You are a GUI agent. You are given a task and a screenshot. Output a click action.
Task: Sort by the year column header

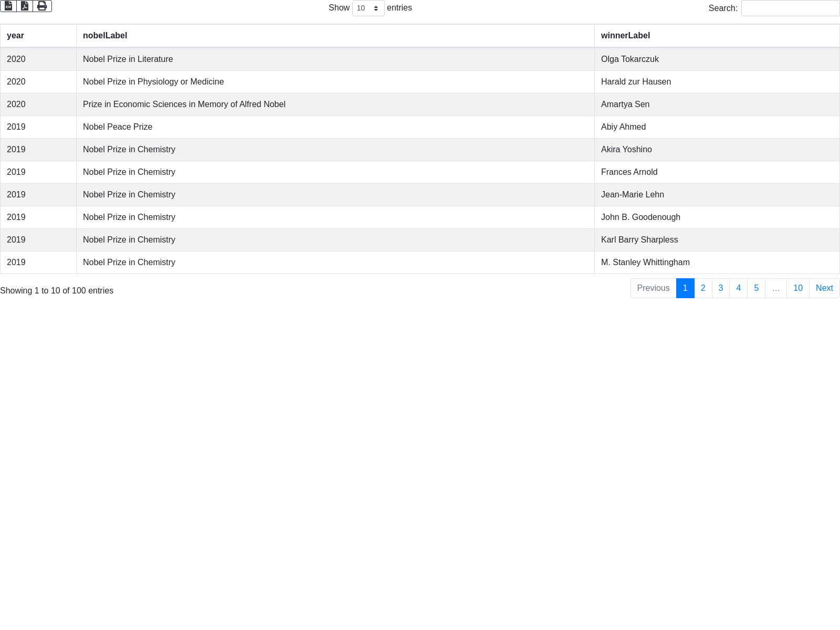click(x=15, y=36)
